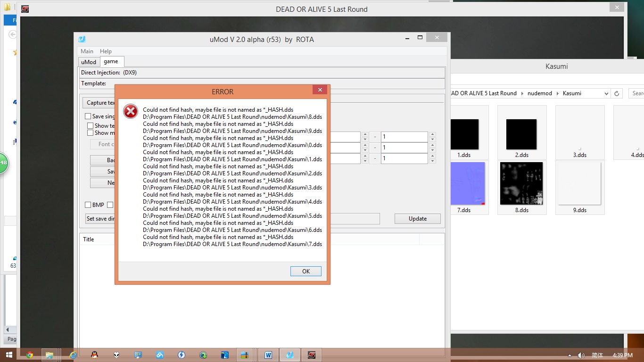Open QQ penguin icon in taskbar
Viewport: 644px width, 362px height.
tap(95, 355)
